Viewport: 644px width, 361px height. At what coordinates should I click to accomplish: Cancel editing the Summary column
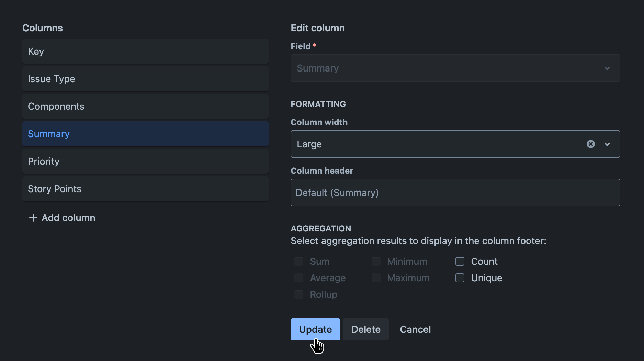coord(415,329)
